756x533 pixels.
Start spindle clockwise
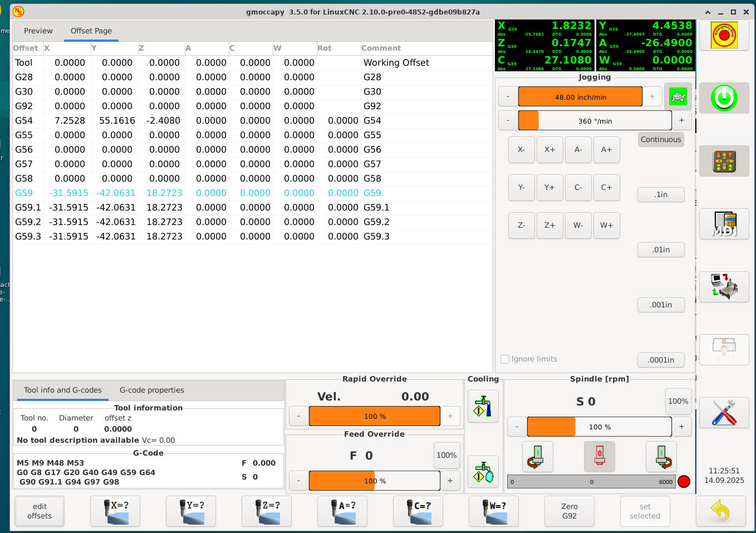point(661,457)
